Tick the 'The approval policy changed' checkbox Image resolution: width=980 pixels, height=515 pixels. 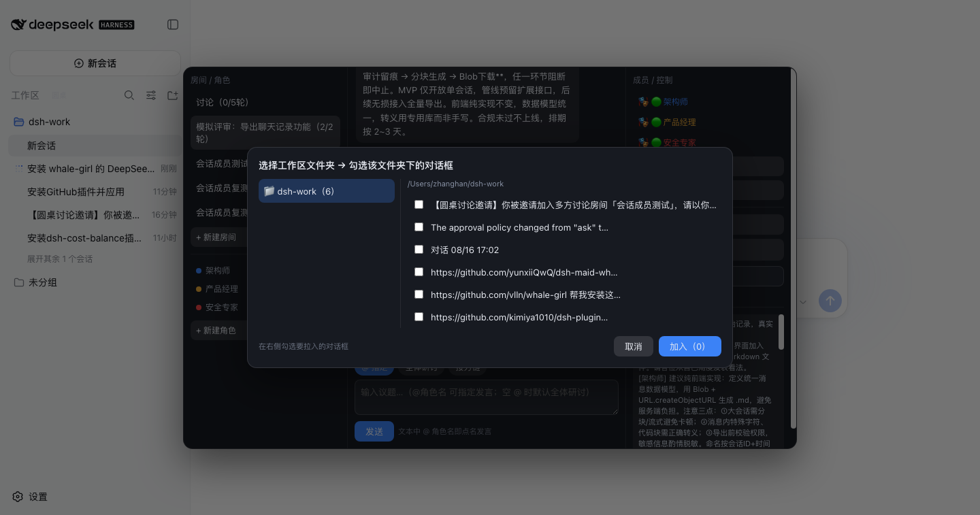tap(419, 227)
